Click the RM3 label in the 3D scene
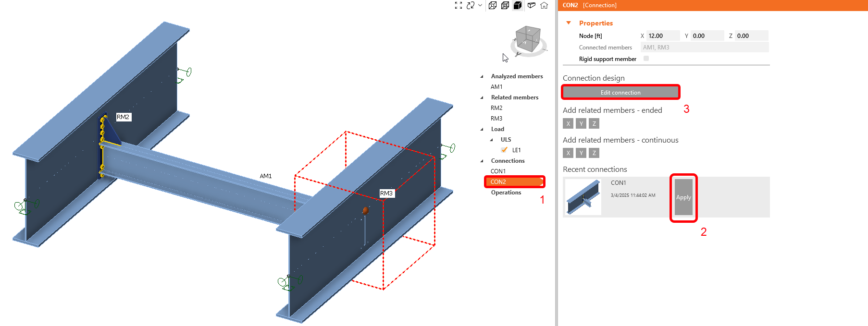The height and width of the screenshot is (326, 868). point(386,193)
